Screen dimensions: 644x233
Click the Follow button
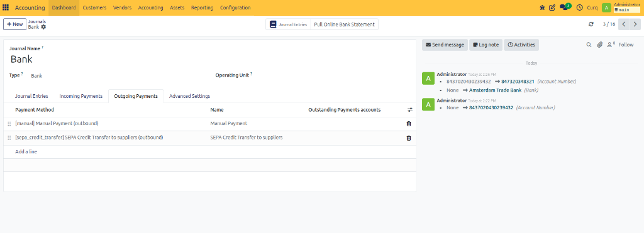click(626, 45)
